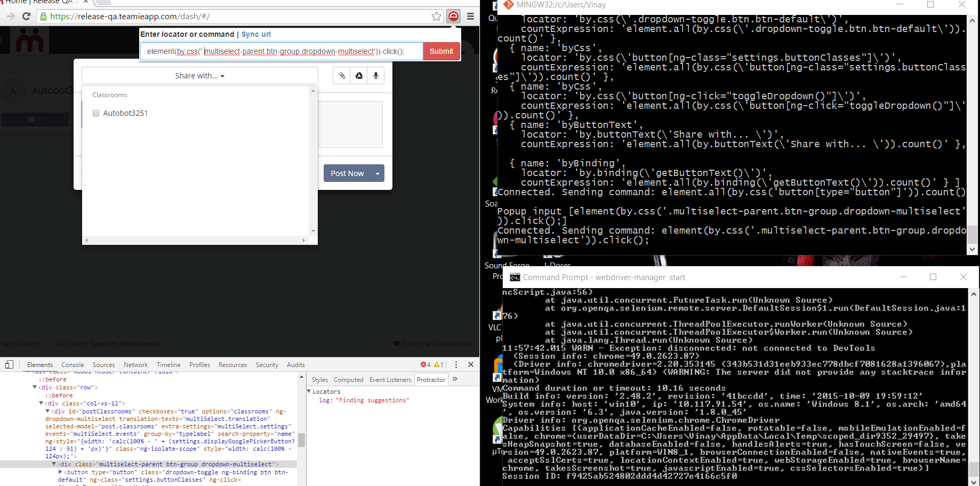Image resolution: width=980 pixels, height=486 pixels.
Task: Reload the page with refresh icon
Action: 26,16
